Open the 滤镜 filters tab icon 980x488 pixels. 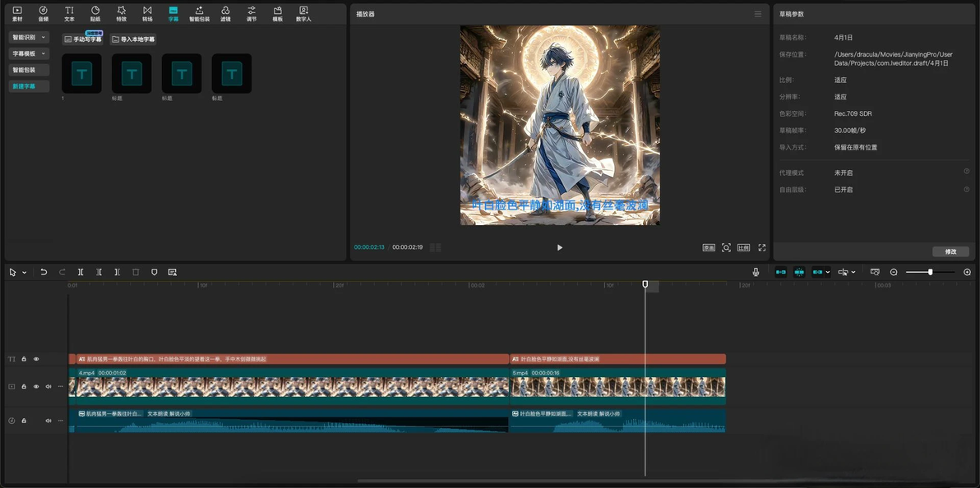pyautogui.click(x=225, y=14)
